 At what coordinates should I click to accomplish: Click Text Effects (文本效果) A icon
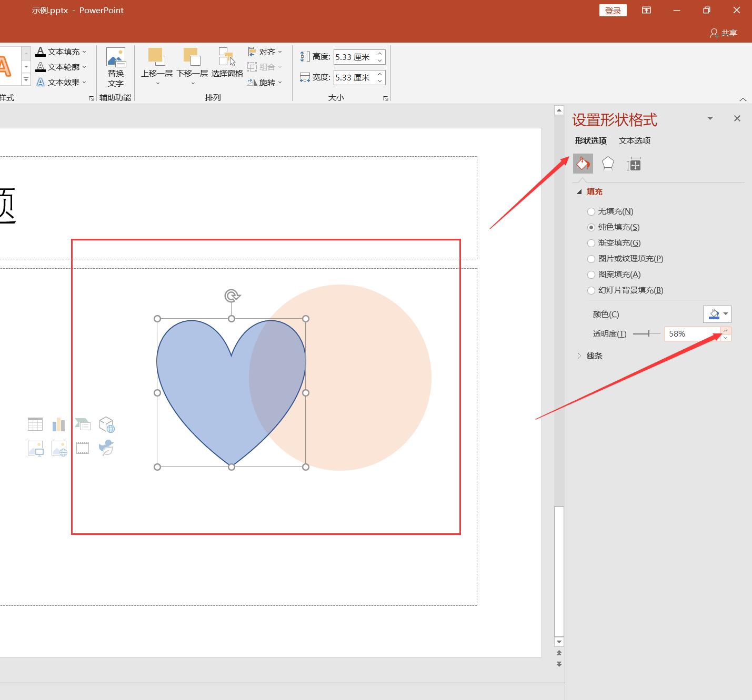click(41, 82)
